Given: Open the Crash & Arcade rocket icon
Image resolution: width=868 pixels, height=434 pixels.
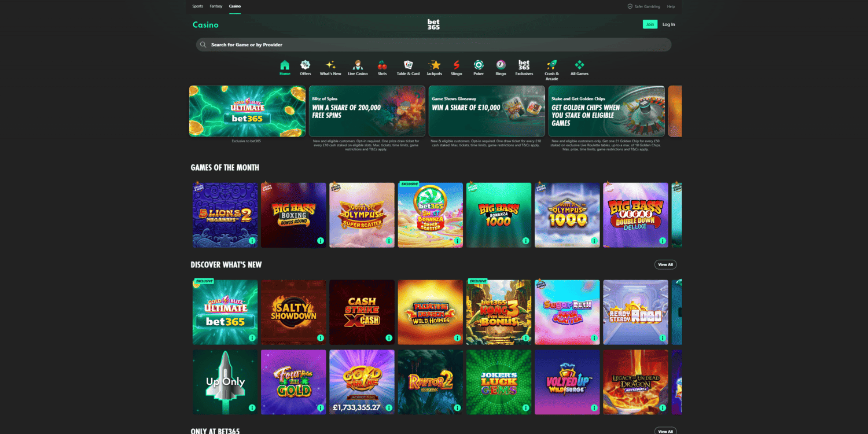Looking at the screenshot, I should 551,65.
